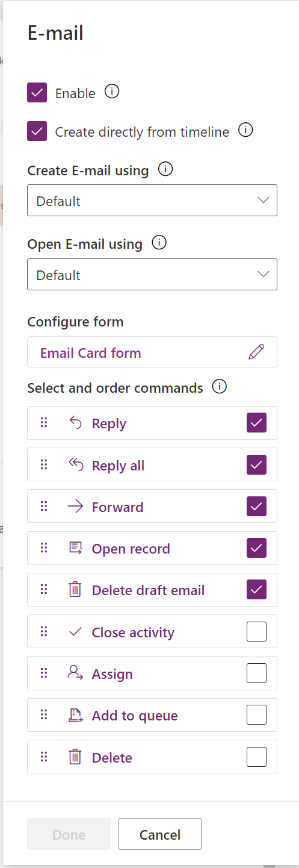This screenshot has height=868, width=299.
Task: Click the trash icon for Delete draft email
Action: 75,590
